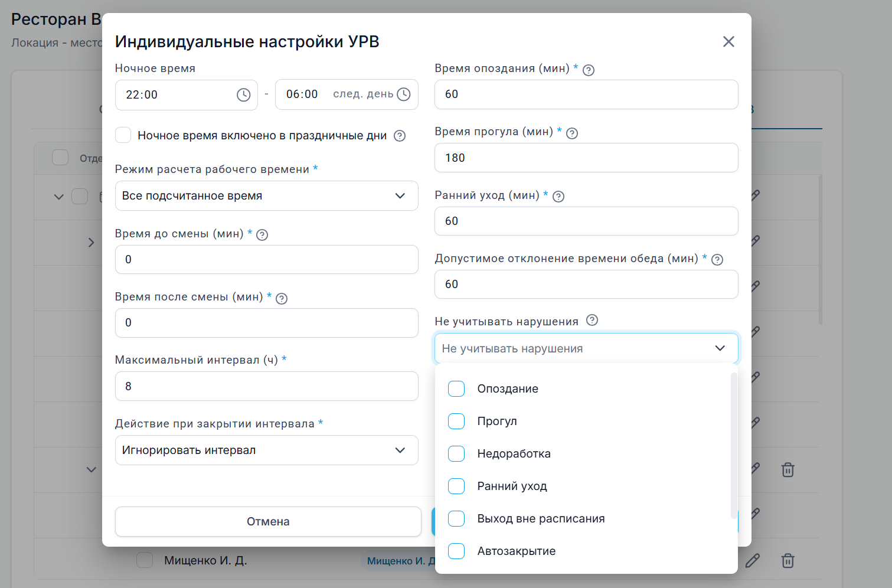
Task: Check the Прогул option
Action: coord(456,421)
